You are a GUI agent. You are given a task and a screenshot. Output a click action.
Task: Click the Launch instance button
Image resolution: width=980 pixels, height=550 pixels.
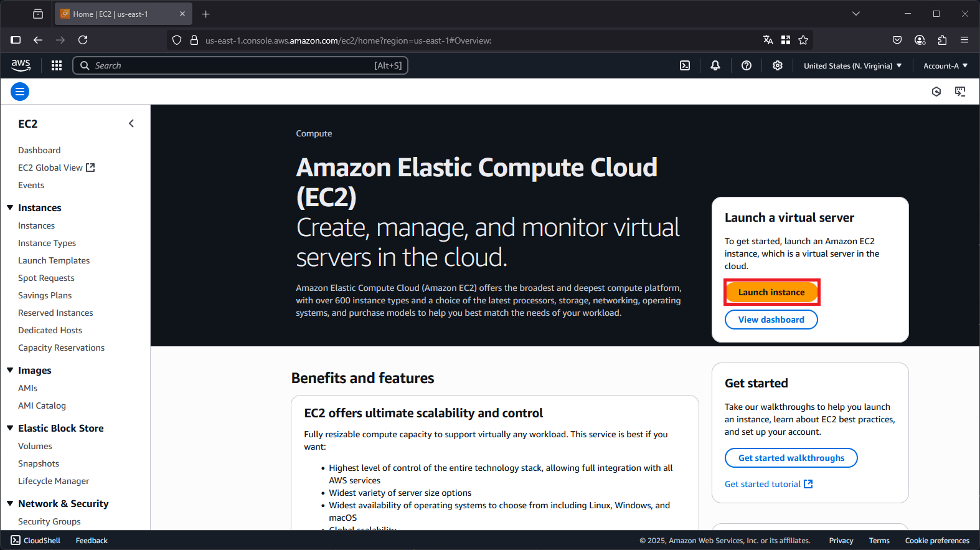tap(771, 292)
